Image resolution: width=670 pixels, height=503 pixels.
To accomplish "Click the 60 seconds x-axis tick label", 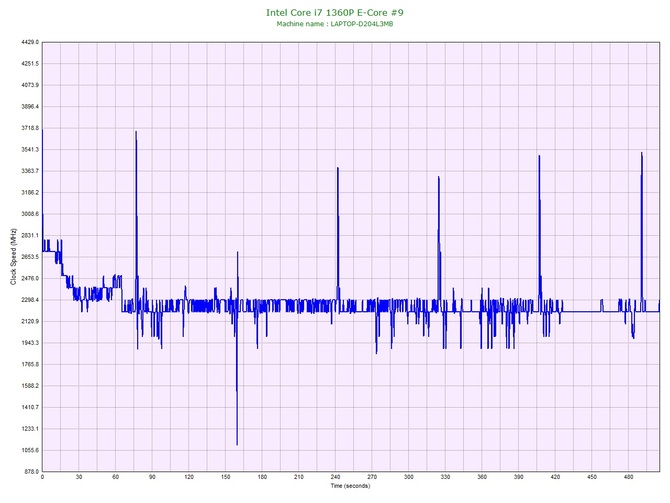I will pos(115,477).
